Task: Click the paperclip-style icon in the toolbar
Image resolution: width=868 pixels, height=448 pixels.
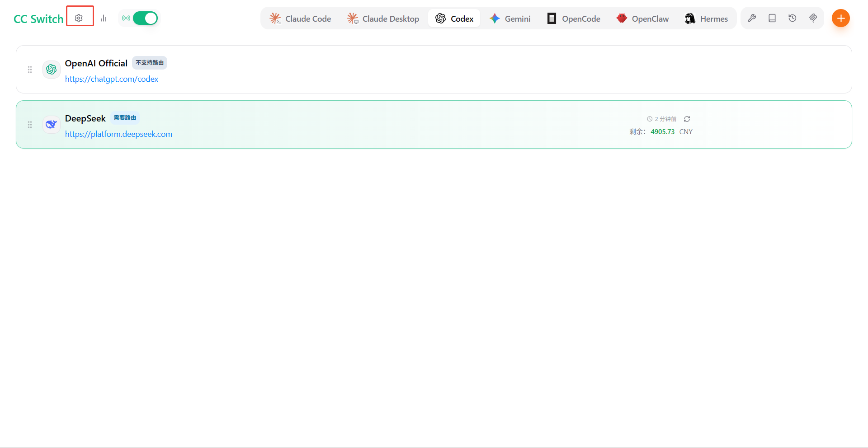Action: 813,18
